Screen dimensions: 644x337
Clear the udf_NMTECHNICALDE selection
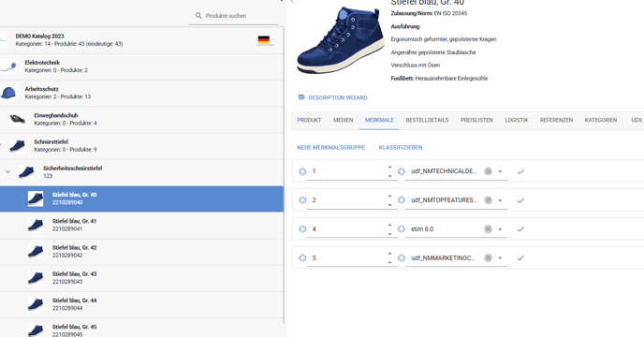pyautogui.click(x=488, y=171)
